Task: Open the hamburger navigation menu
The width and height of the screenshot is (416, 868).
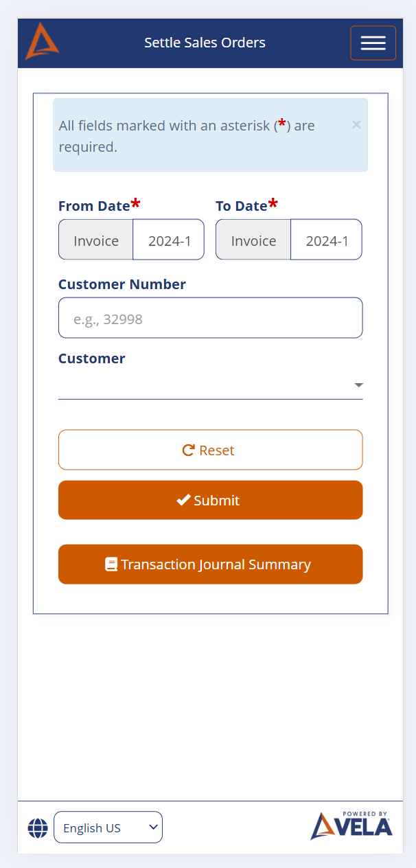Action: pyautogui.click(x=373, y=43)
